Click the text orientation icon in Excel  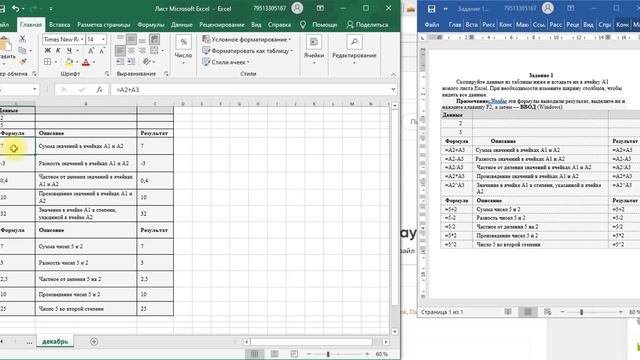[147, 62]
